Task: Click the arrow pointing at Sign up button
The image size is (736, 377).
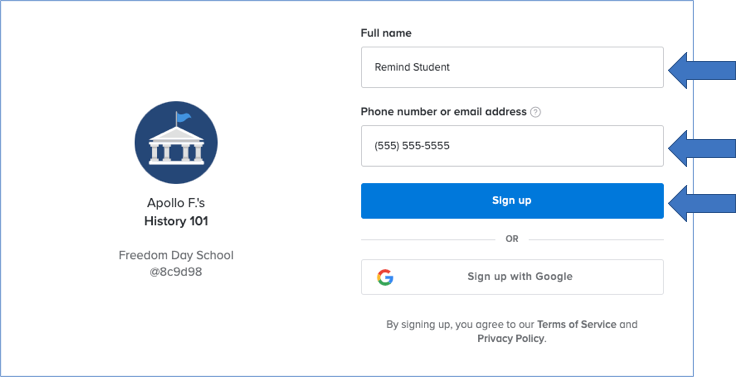Action: tap(702, 203)
